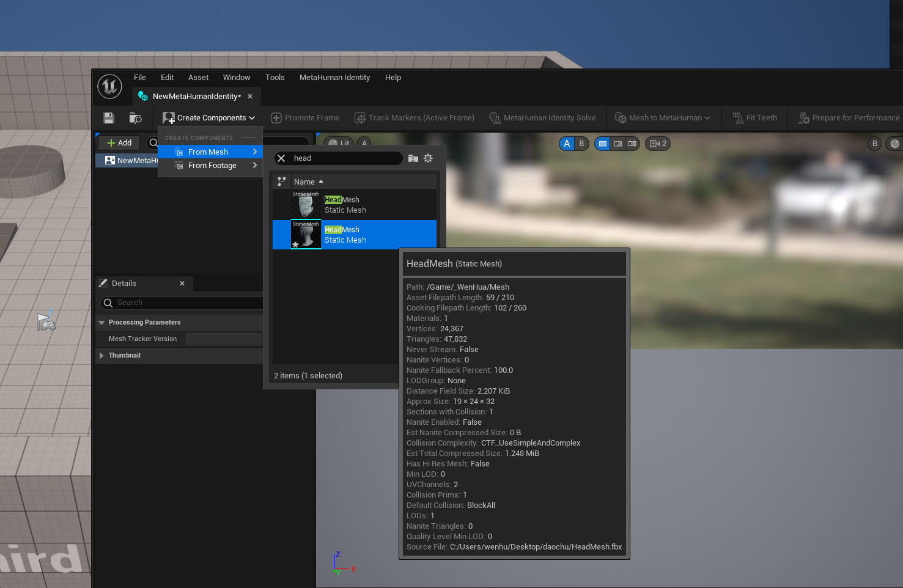Screen dimensions: 903x588
Task: Click the right viewport lit sphere icon
Action: (x=894, y=144)
